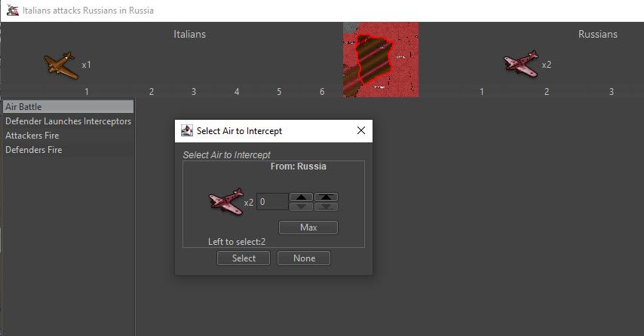The width and height of the screenshot is (644, 336).
Task: Close the Select Air to Intercept dialog
Action: (360, 130)
